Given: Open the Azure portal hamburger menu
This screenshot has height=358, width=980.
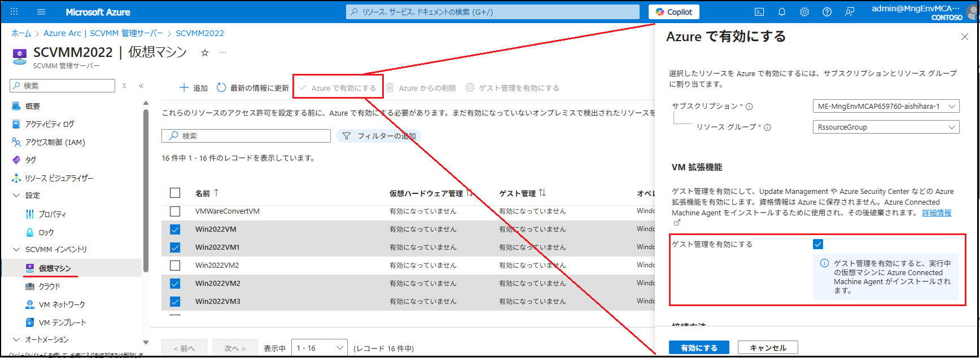Looking at the screenshot, I should tap(41, 12).
